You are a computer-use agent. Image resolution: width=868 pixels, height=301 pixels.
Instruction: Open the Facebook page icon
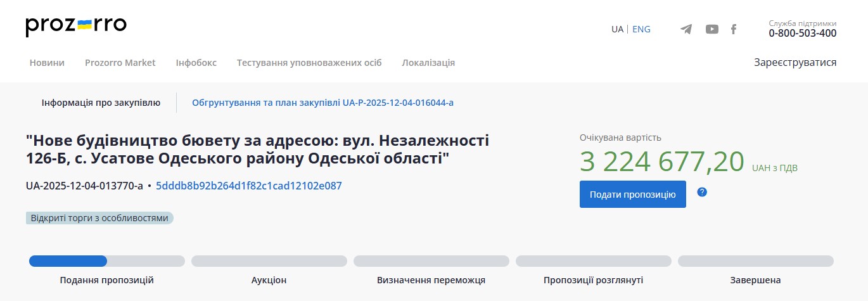[734, 29]
